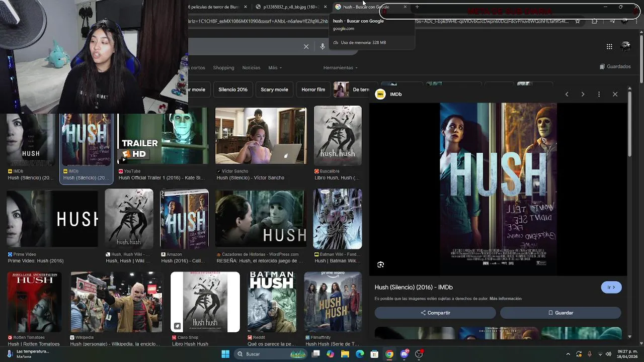
Task: Select the 'Silencio 2016' suggestion chip
Action: (233, 89)
